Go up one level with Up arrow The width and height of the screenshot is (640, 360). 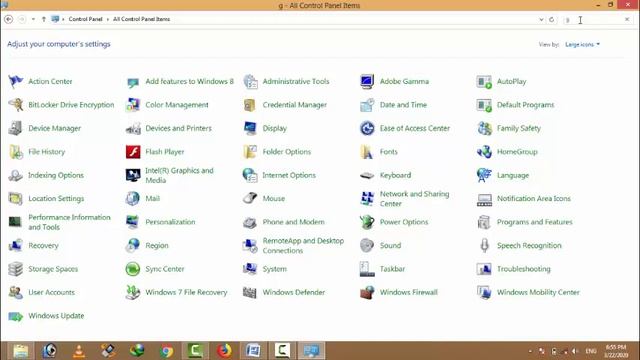[44, 19]
